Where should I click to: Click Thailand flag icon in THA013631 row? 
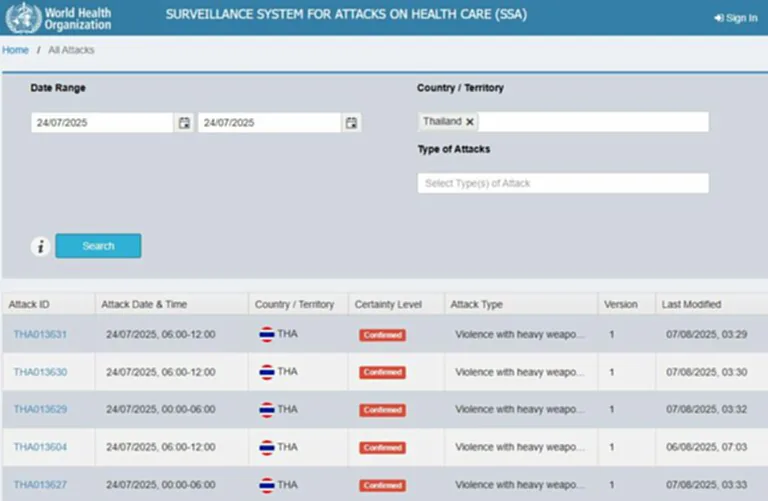tap(266, 334)
